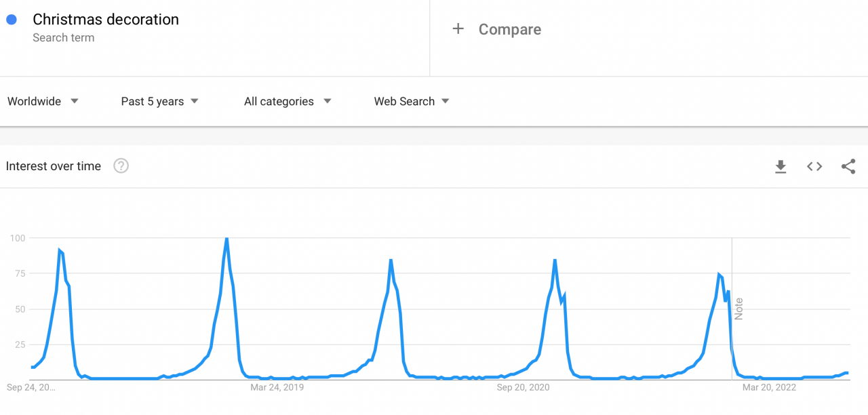Open the All categories dropdown
The width and height of the screenshot is (868, 415).
pos(279,101)
